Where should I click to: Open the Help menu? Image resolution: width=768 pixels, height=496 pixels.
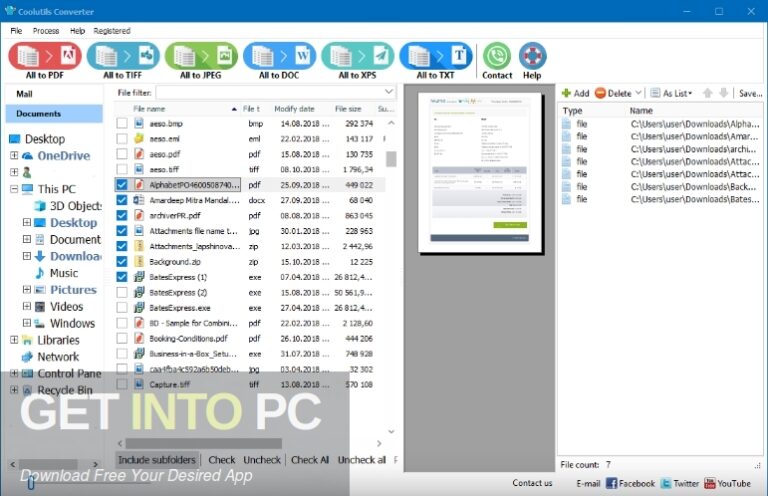click(77, 31)
